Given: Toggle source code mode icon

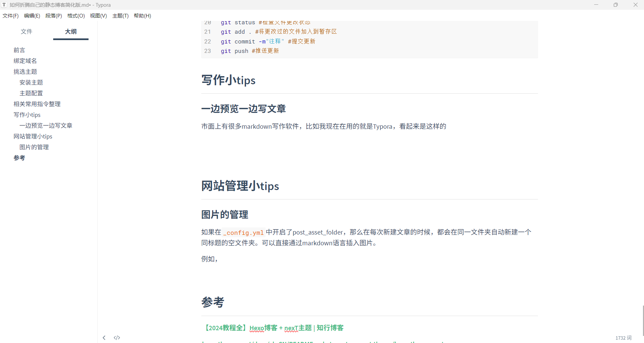Looking at the screenshot, I should 117,338.
